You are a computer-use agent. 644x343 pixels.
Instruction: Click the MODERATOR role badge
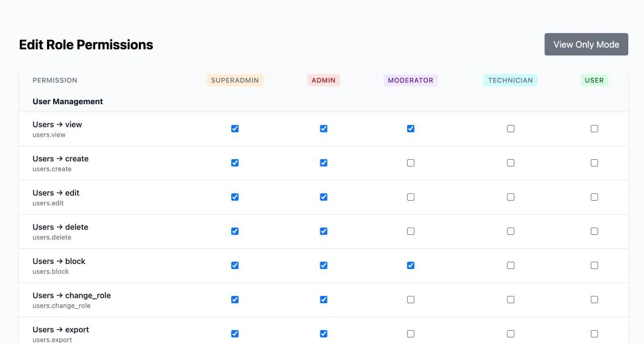coord(410,80)
